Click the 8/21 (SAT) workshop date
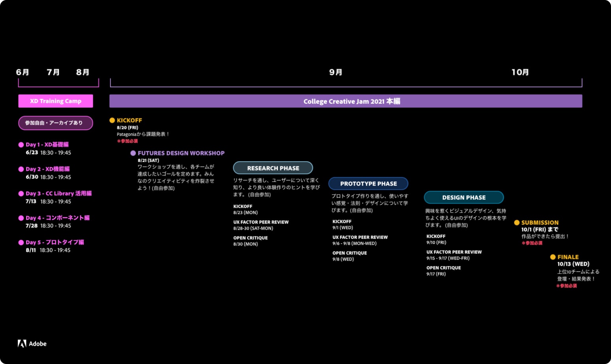 point(148,160)
